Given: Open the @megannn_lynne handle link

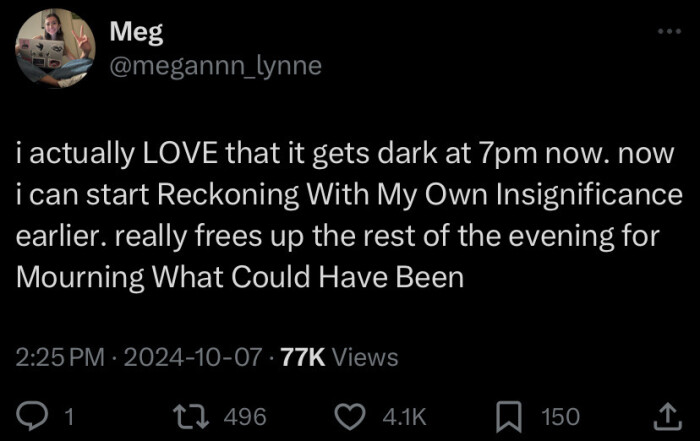Looking at the screenshot, I should tap(214, 66).
